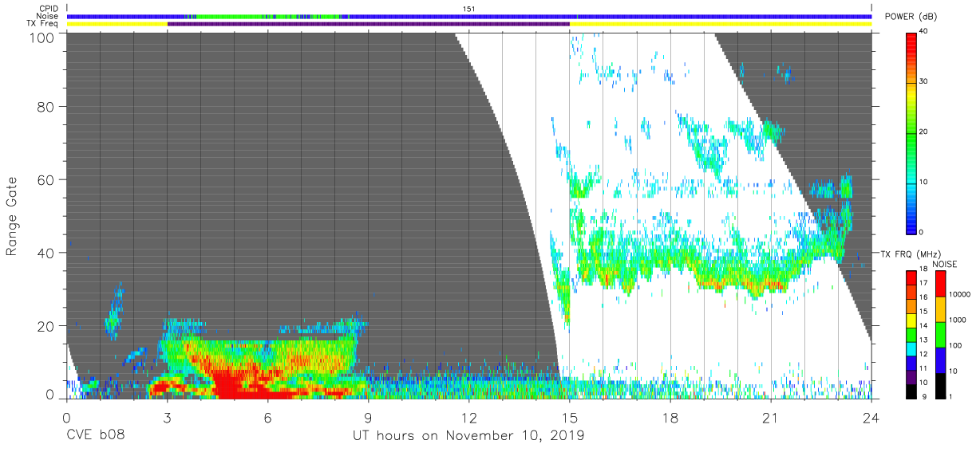The width and height of the screenshot is (980, 452).
Task: Click the 'CVE b08' radar beam label
Action: tap(95, 436)
